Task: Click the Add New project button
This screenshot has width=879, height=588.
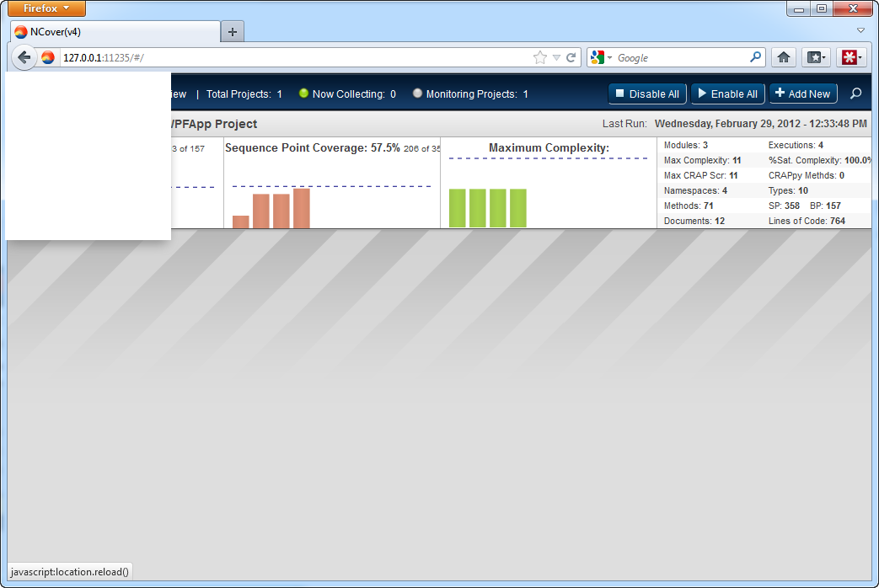Action: coord(802,94)
